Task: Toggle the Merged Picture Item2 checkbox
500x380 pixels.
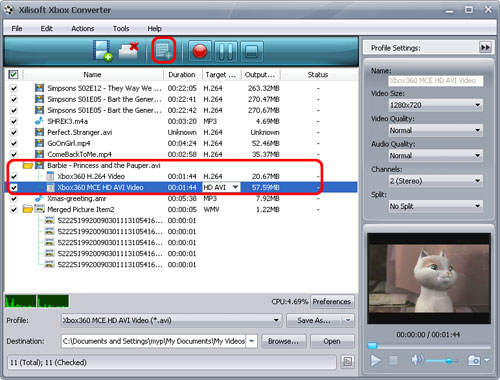Action: (14, 210)
